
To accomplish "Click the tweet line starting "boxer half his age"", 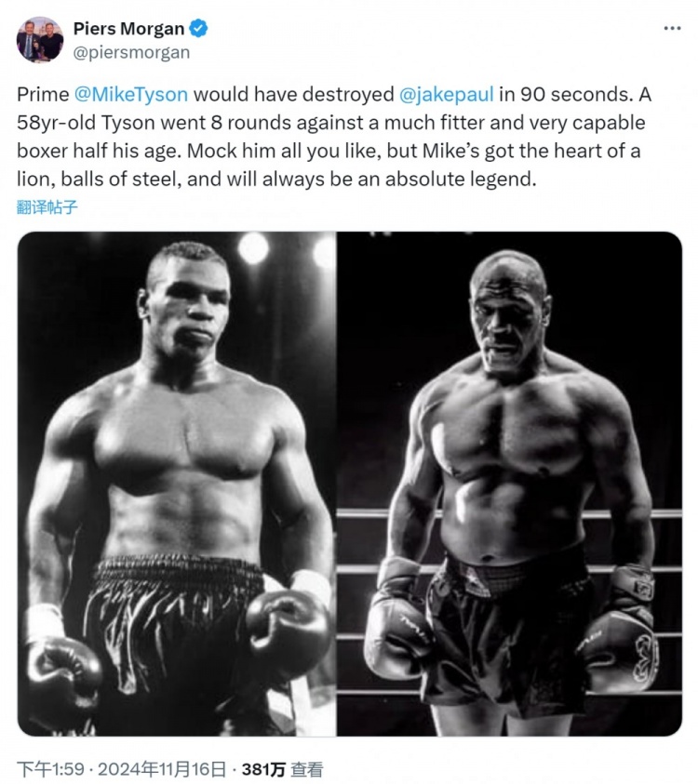I will tap(329, 151).
